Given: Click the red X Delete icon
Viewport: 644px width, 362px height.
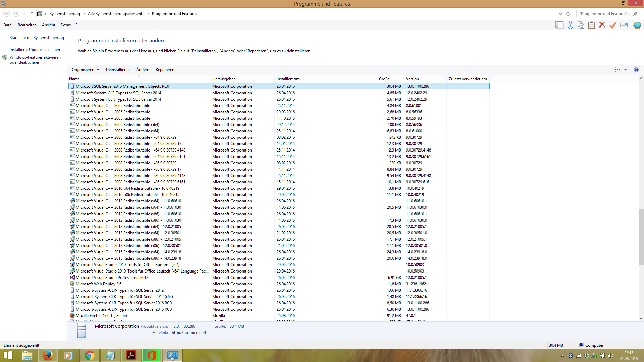Looking at the screenshot, I should tap(602, 25).
